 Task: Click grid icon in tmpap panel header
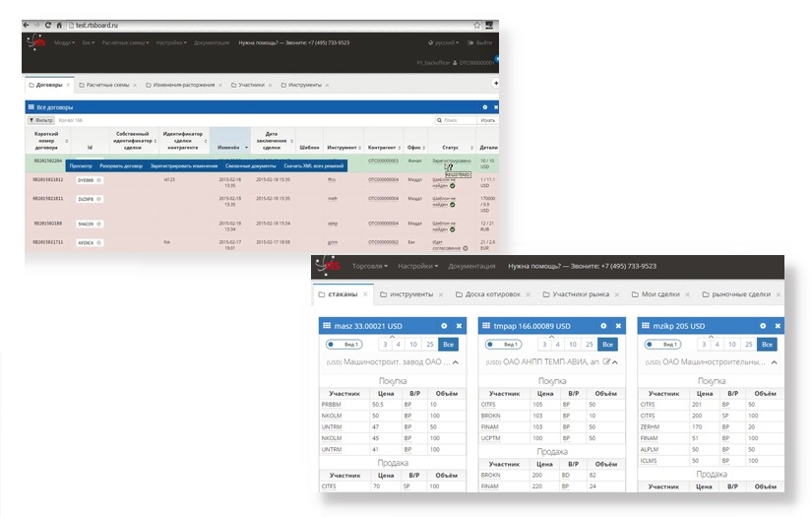[x=486, y=326]
